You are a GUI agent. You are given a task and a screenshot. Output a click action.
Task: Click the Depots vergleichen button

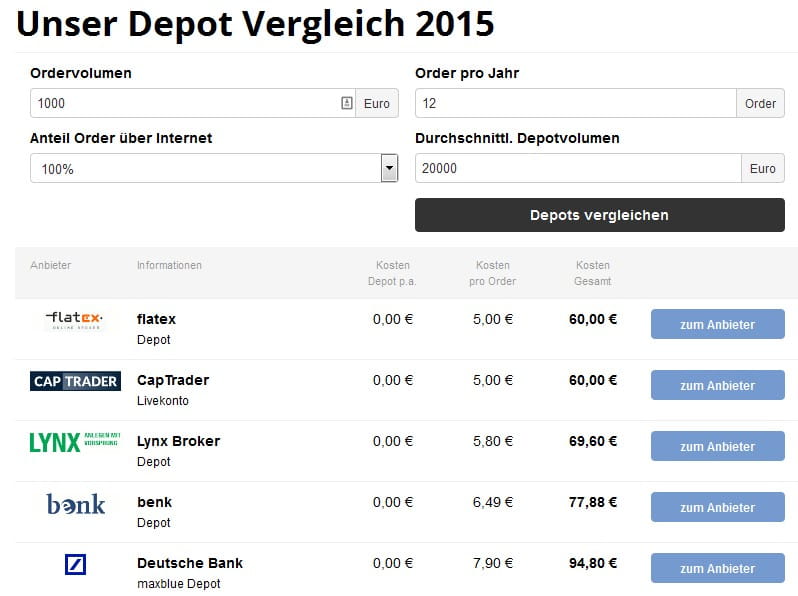600,215
